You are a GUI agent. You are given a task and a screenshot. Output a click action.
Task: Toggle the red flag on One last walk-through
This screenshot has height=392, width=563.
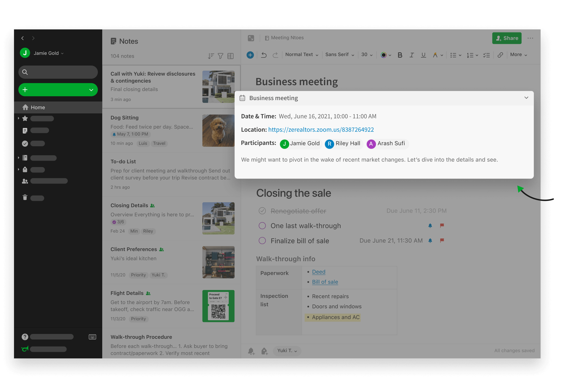click(x=442, y=226)
